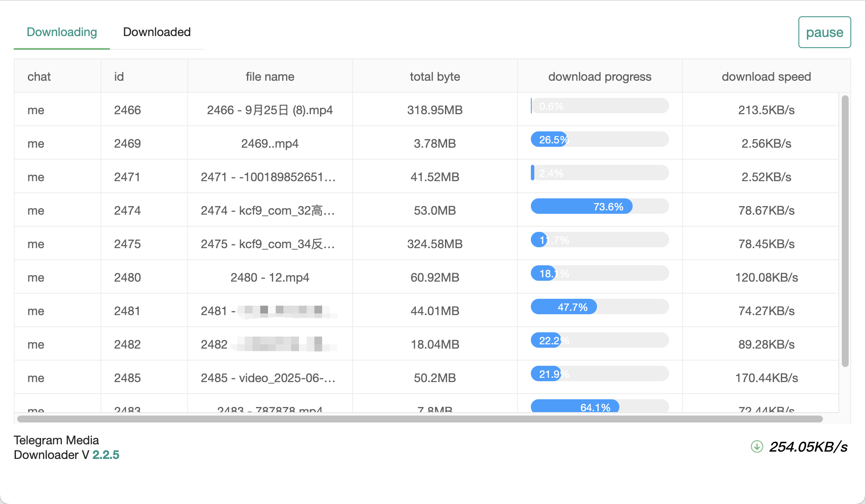This screenshot has width=865, height=504.
Task: Click the version 2.2.5 link
Action: coord(106,455)
